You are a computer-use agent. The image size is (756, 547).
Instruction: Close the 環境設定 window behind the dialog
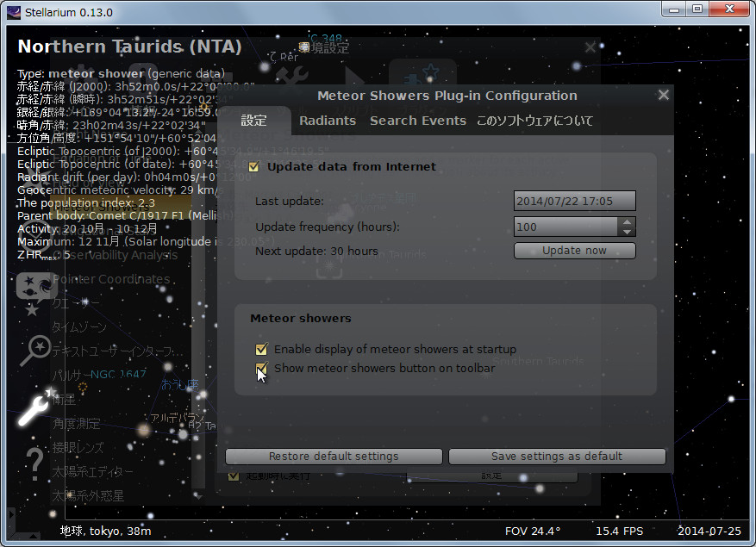pyautogui.click(x=590, y=47)
